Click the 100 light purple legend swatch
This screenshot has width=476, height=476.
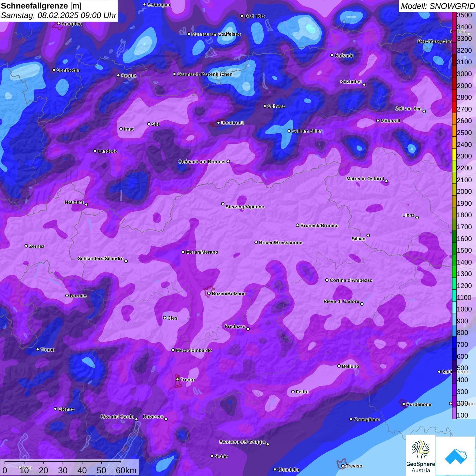(454, 413)
